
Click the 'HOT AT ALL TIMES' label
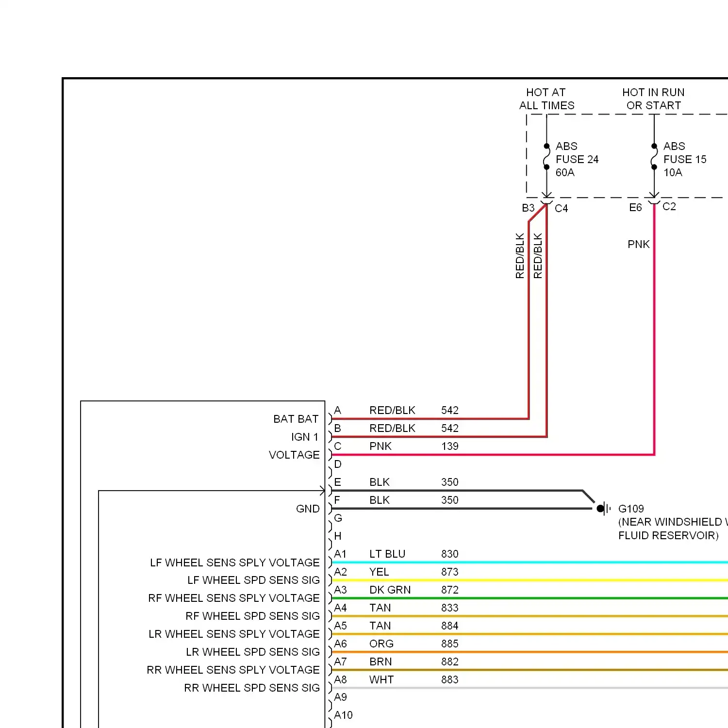click(546, 99)
